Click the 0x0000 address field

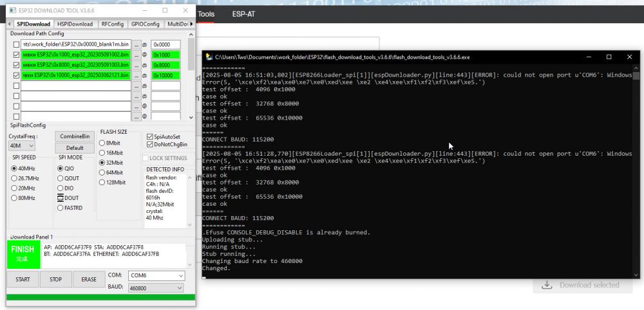(x=166, y=44)
